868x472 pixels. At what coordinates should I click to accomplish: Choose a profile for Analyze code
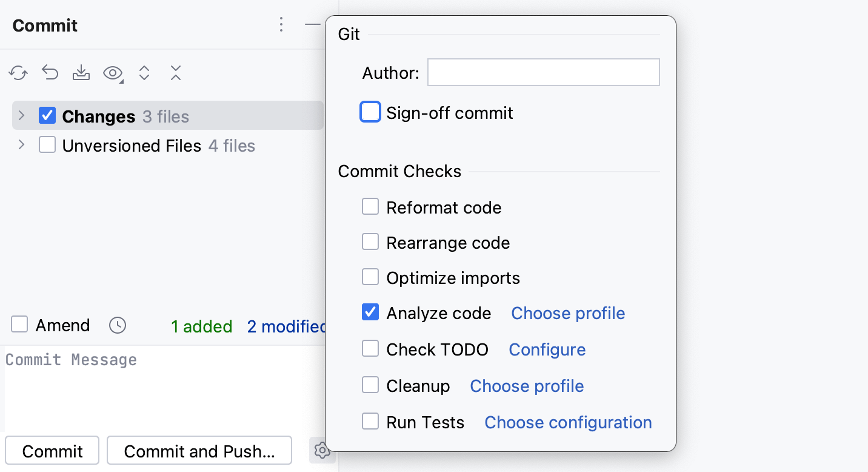pos(567,313)
